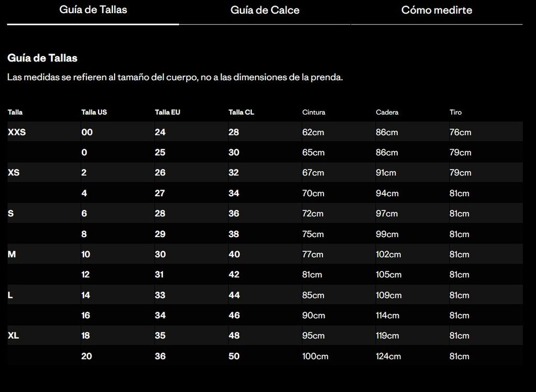Select the L size row label
Viewport: 536px width, 392px height.
point(10,295)
